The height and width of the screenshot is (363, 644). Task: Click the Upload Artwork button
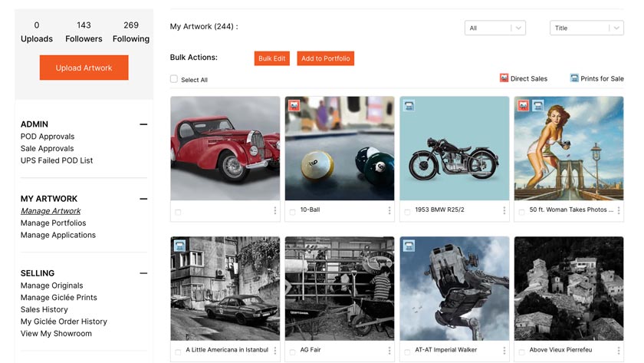[x=84, y=68]
